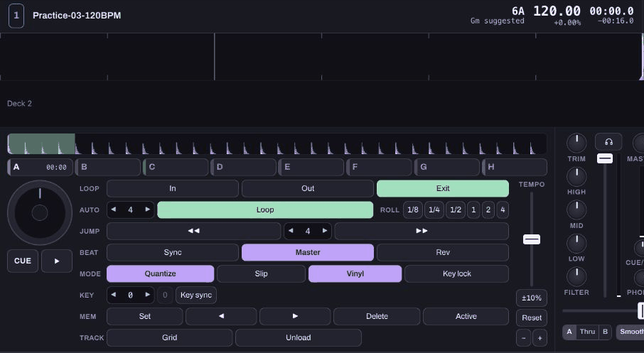This screenshot has height=353, width=644.
Task: Select hot cue G pad
Action: 447,167
